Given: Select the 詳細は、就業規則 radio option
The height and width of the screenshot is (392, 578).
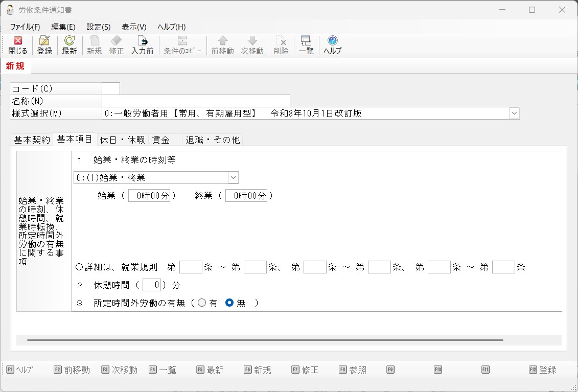Looking at the screenshot, I should (79, 267).
